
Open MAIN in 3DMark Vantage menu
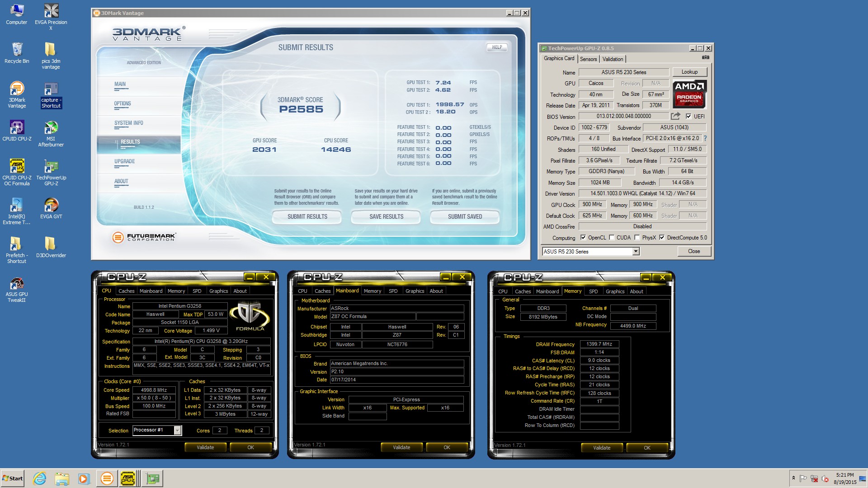120,84
